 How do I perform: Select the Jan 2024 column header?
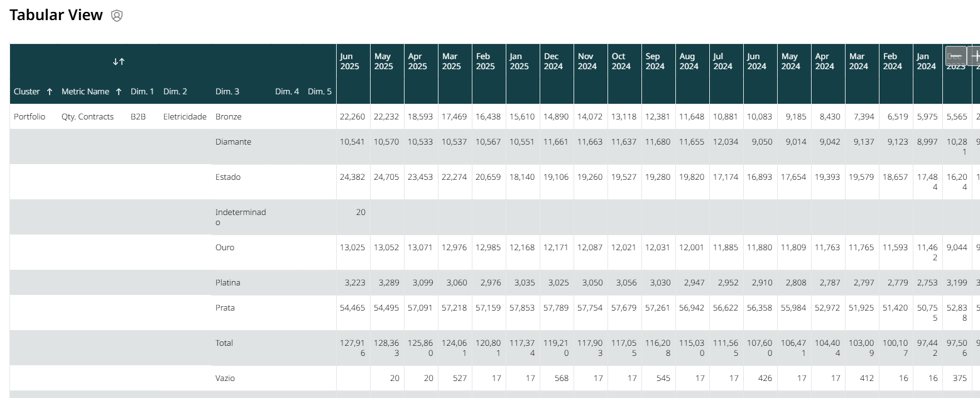[x=926, y=62]
